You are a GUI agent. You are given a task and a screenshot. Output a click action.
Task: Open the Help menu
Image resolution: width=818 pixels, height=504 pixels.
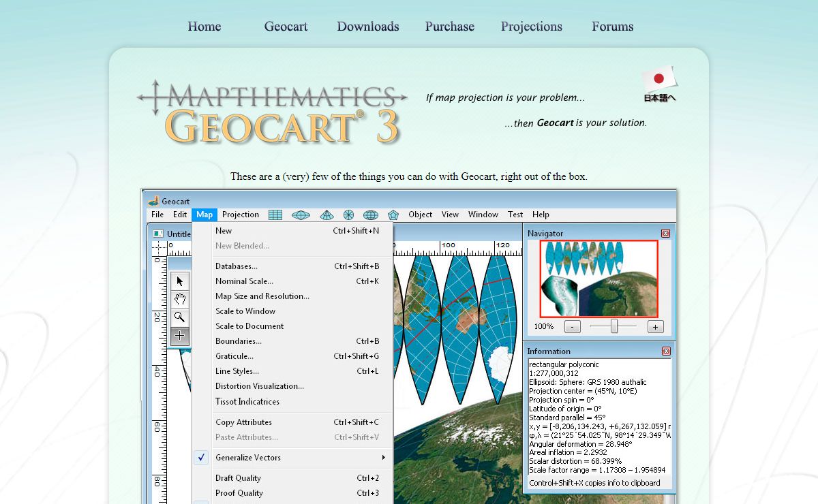pyautogui.click(x=541, y=215)
